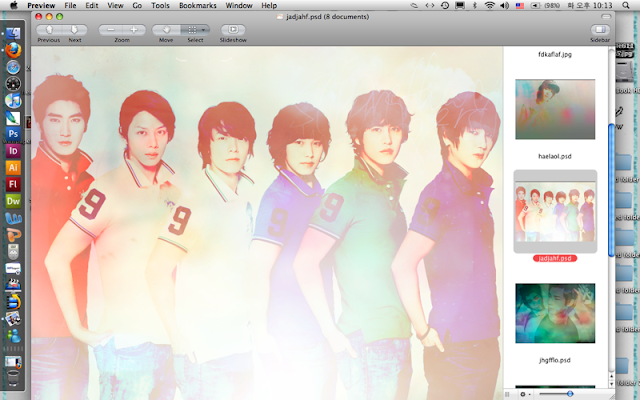Launch Photoshop from the Dock
Viewport: 640px width, 400px height.
point(13,134)
